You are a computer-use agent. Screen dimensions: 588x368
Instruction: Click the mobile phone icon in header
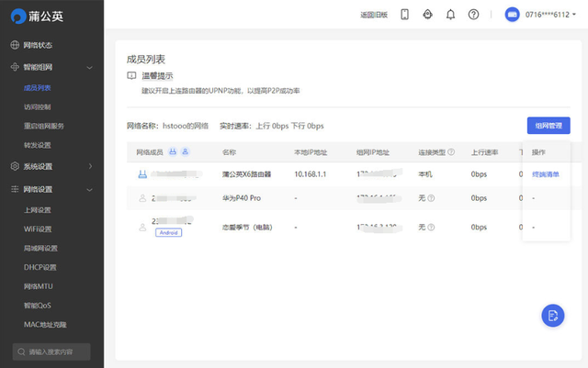coord(404,15)
